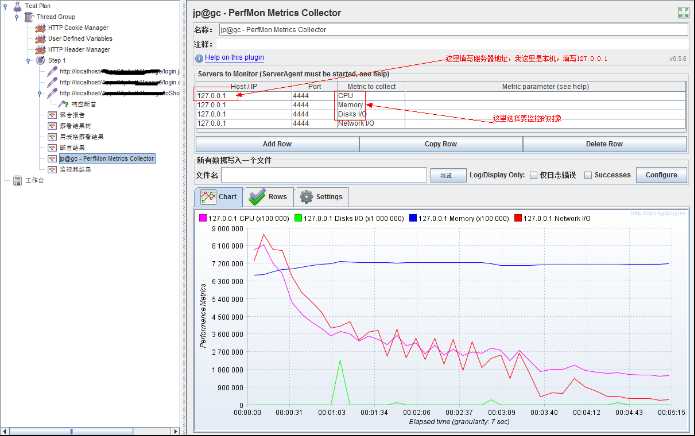695x436 pixels.
Task: Select the Network I/O metric cell
Action: [x=371, y=124]
